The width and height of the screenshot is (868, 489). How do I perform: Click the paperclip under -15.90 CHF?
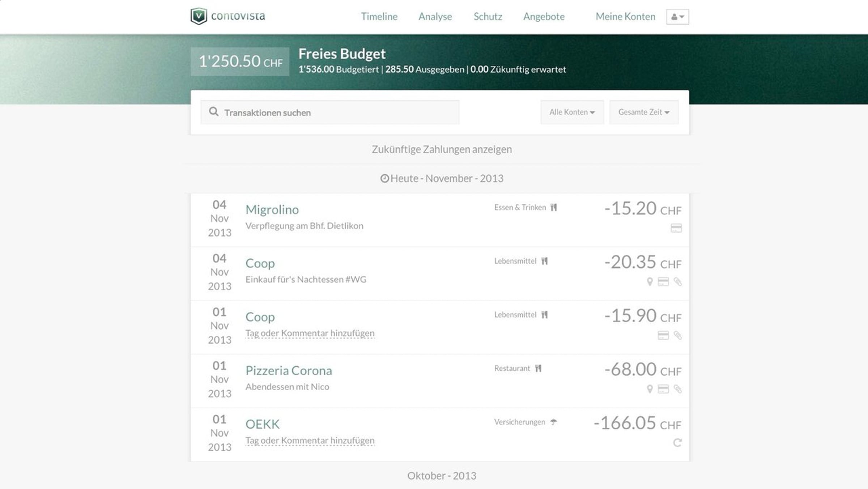pyautogui.click(x=678, y=335)
